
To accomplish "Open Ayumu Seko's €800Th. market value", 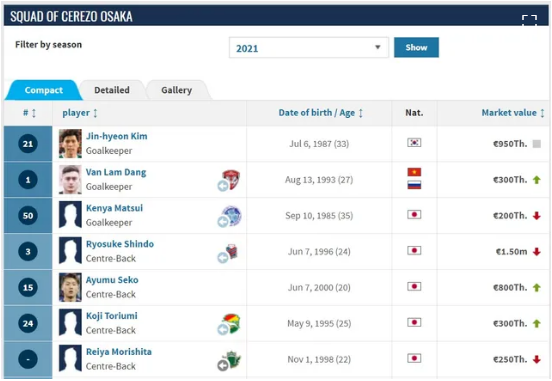I will coord(510,288).
